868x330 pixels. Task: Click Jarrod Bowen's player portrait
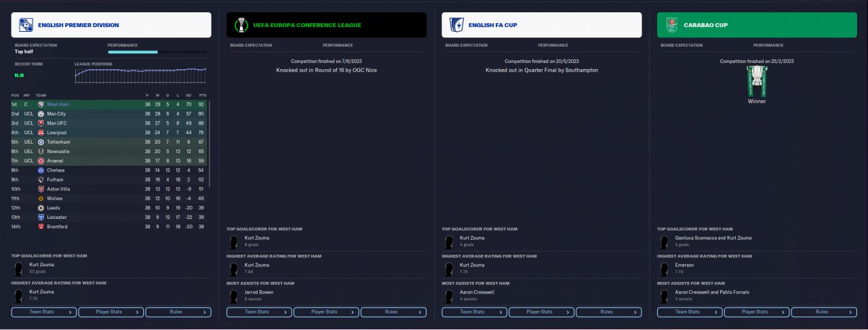pos(234,295)
